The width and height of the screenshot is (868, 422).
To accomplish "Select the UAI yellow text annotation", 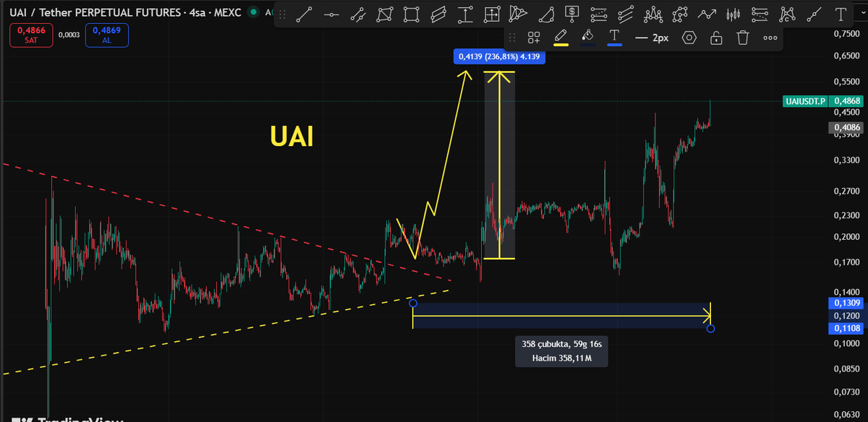I will tap(292, 137).
